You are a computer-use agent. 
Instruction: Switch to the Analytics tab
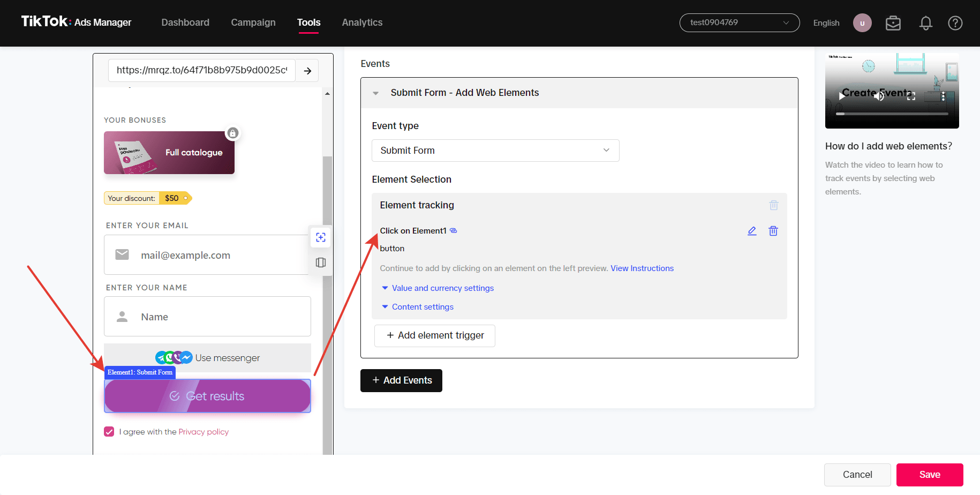362,22
